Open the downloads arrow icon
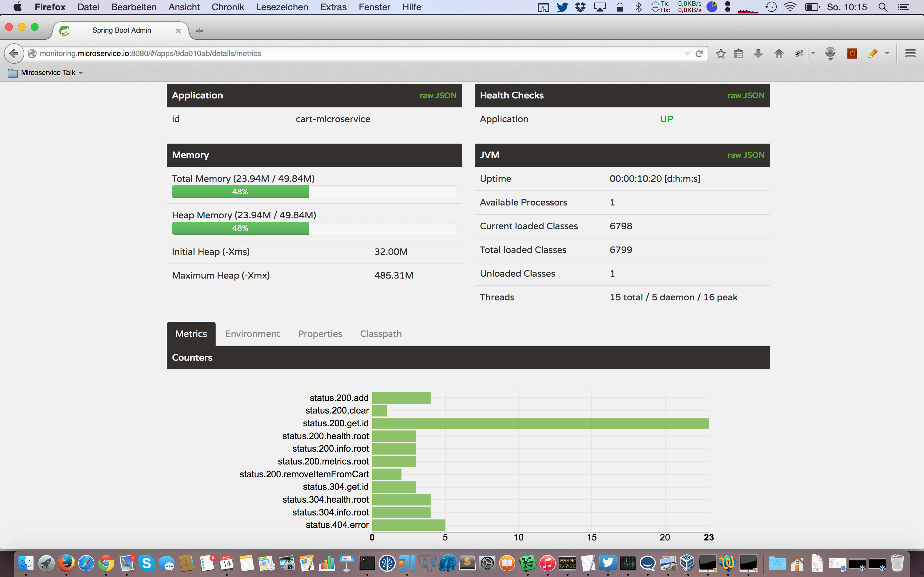 pos(758,54)
